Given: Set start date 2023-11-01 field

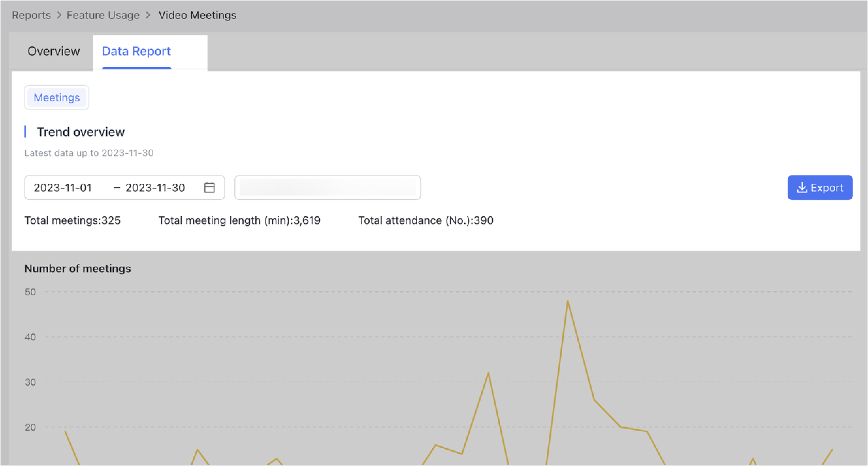Looking at the screenshot, I should click(x=63, y=188).
